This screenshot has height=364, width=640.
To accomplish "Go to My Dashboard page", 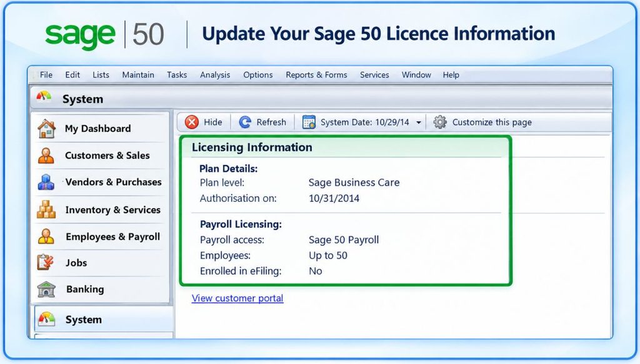I will 98,129.
